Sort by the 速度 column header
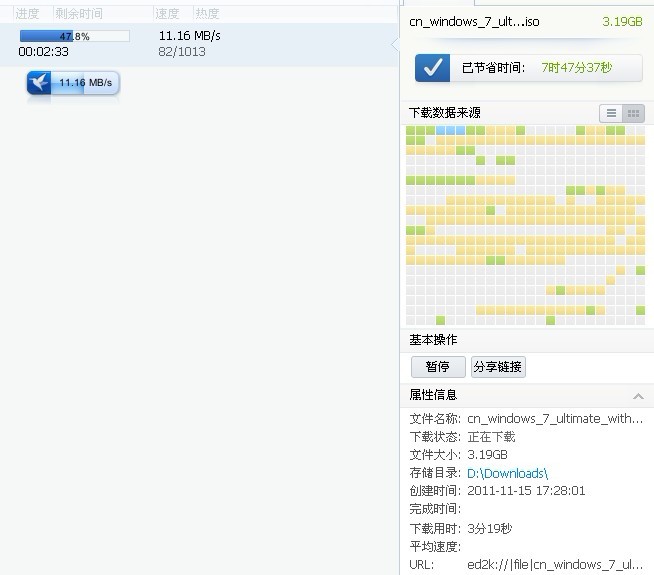 point(167,14)
